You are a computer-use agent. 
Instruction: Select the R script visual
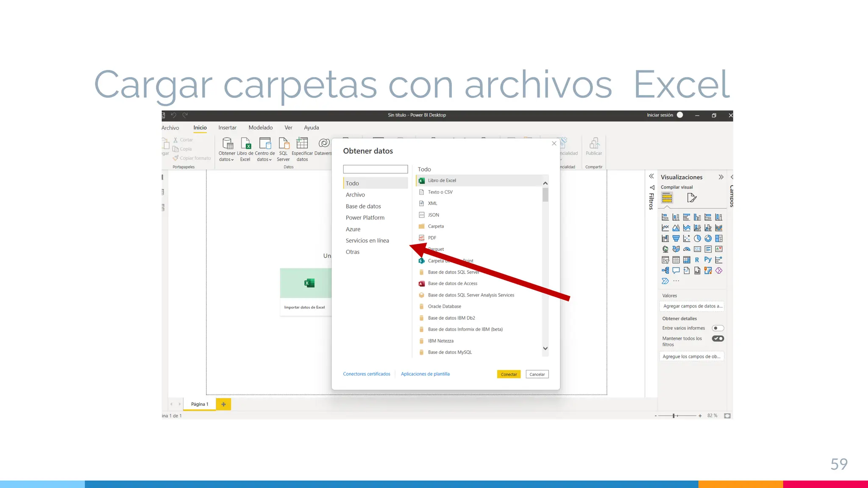pos(697,260)
